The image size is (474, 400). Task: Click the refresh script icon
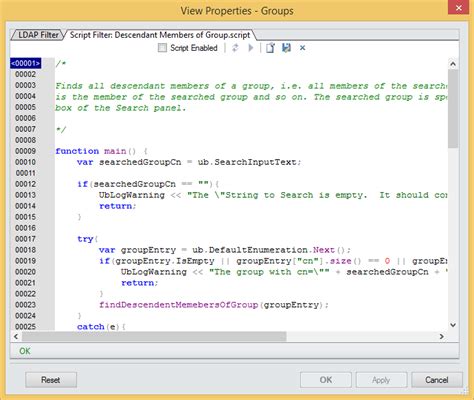[x=235, y=48]
